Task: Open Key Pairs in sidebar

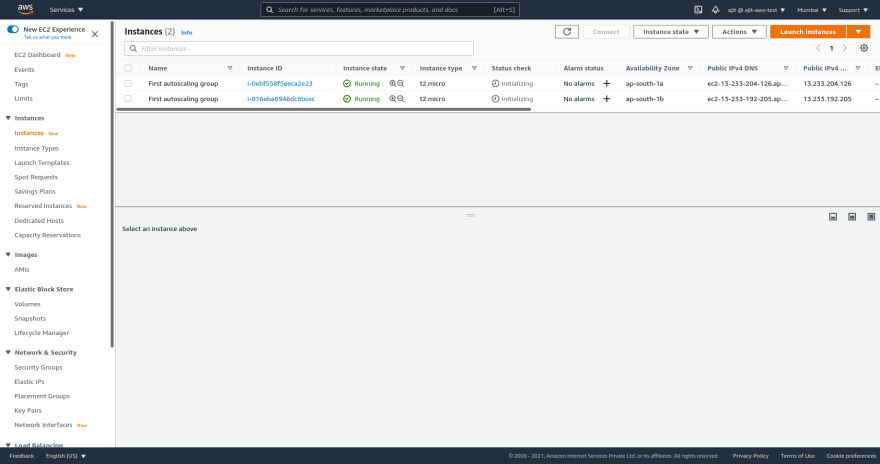Action: (28, 411)
